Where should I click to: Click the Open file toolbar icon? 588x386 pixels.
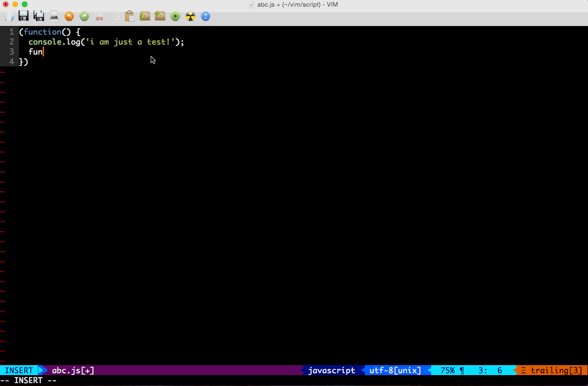tap(9, 17)
